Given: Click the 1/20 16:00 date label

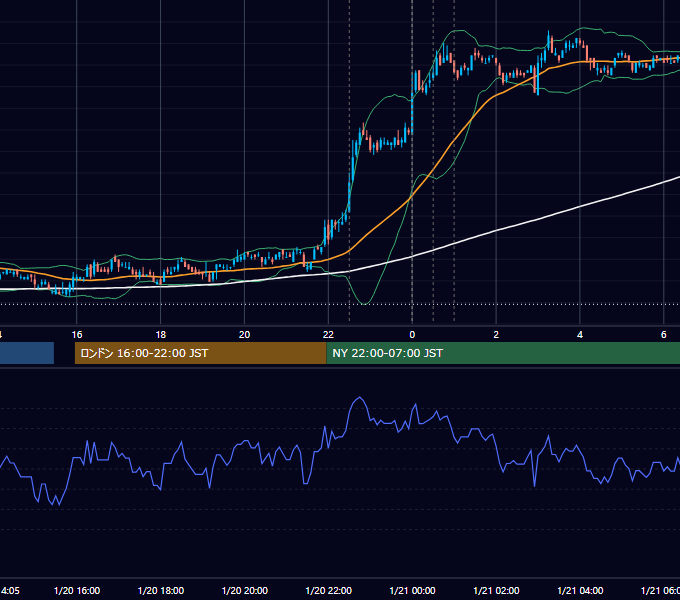Looking at the screenshot, I should coord(77,590).
